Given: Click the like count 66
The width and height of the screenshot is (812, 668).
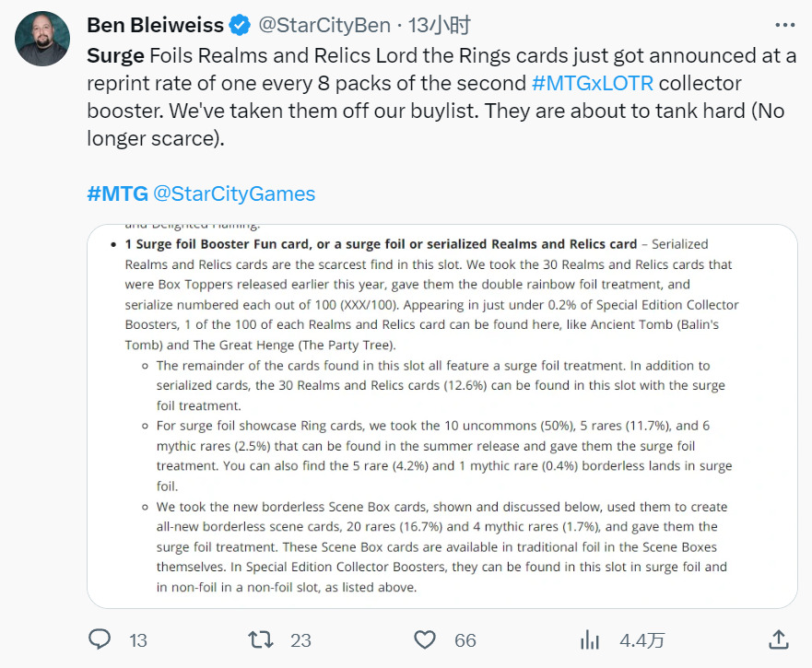Looking at the screenshot, I should pyautogui.click(x=465, y=640).
